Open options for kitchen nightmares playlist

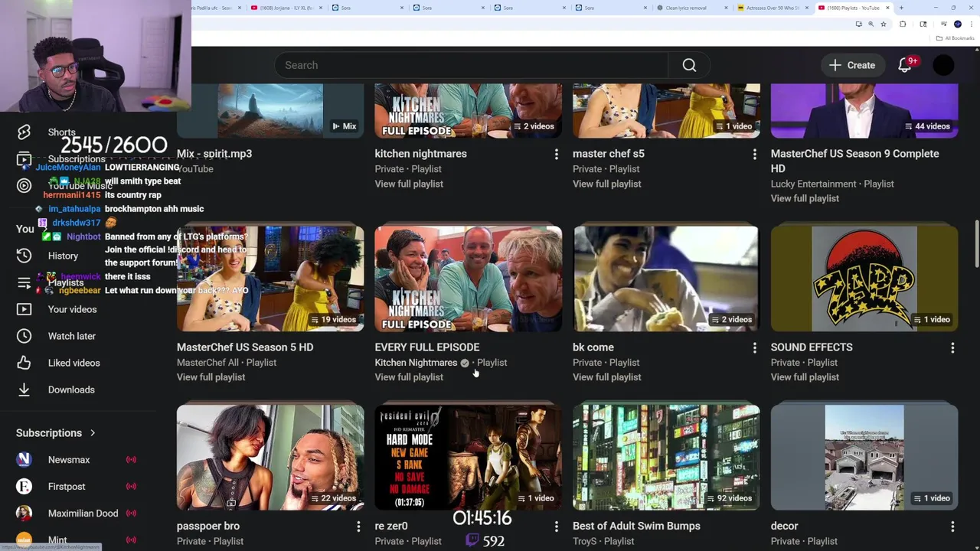[557, 155]
